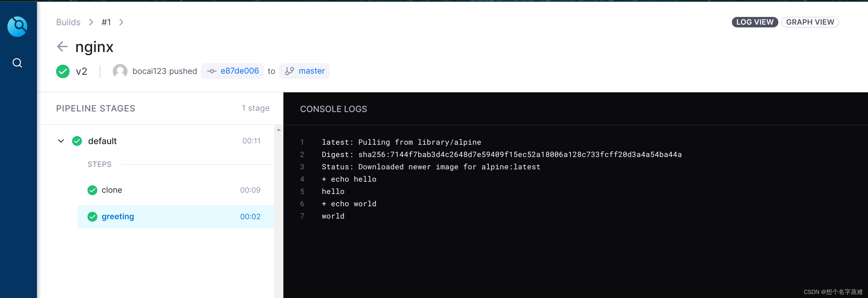Viewport: 868px width, 298px height.
Task: Click the default stage duration 00:11
Action: click(x=251, y=141)
